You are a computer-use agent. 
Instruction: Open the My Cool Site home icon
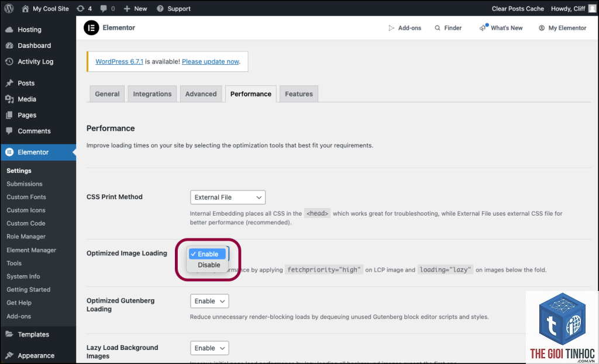(x=25, y=9)
